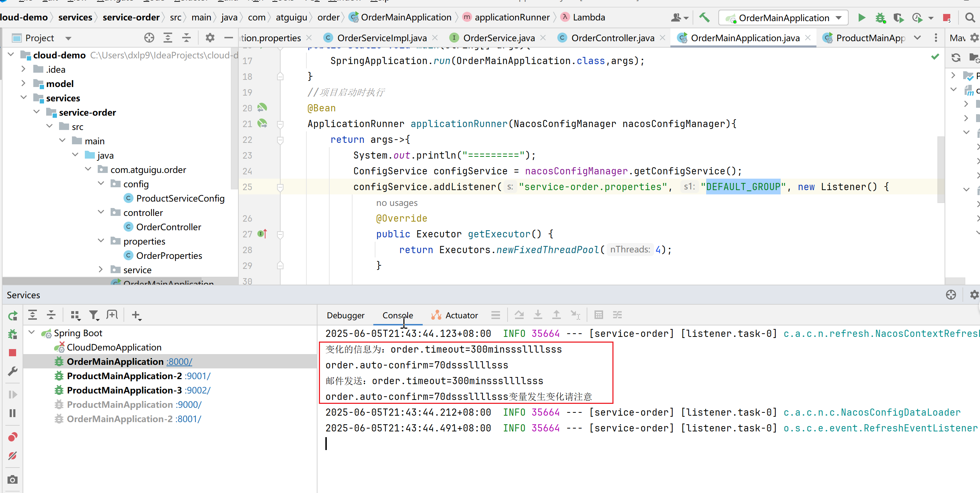Toggle the View Breakpoints red circles icon
This screenshot has height=493, width=980.
[x=13, y=437]
